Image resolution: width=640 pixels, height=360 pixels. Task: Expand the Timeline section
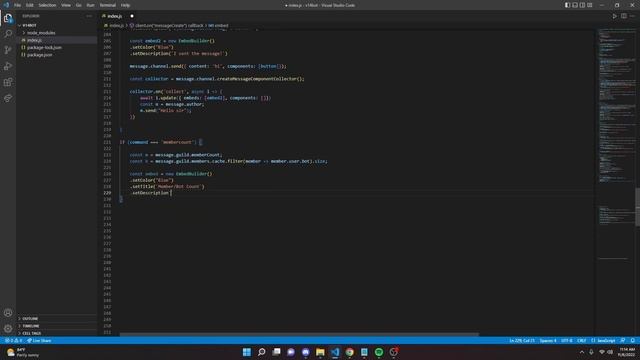31,326
